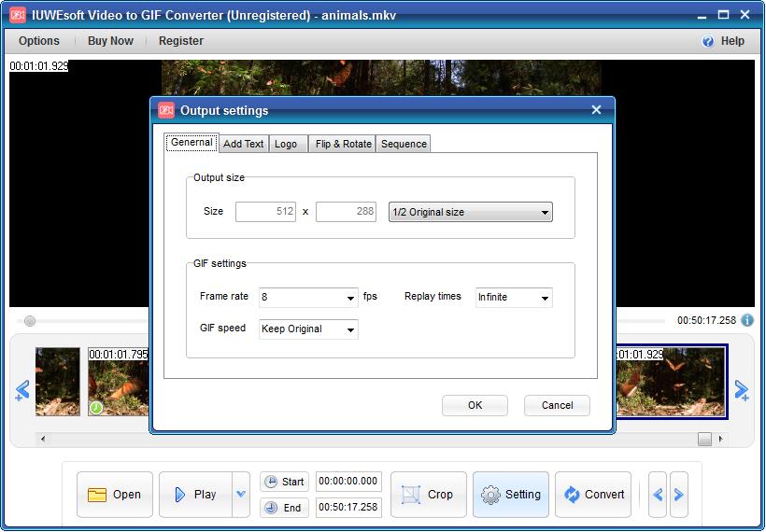Click the video seek slider handle
This screenshot has height=532, width=766.
click(x=30, y=321)
